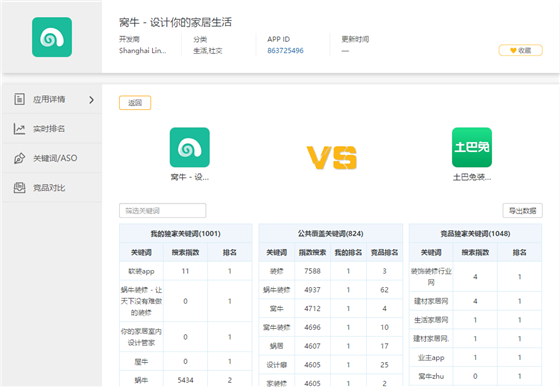Click keyword 窝牛zhu
Image resolution: width=560 pixels, height=387 pixels.
[431, 376]
